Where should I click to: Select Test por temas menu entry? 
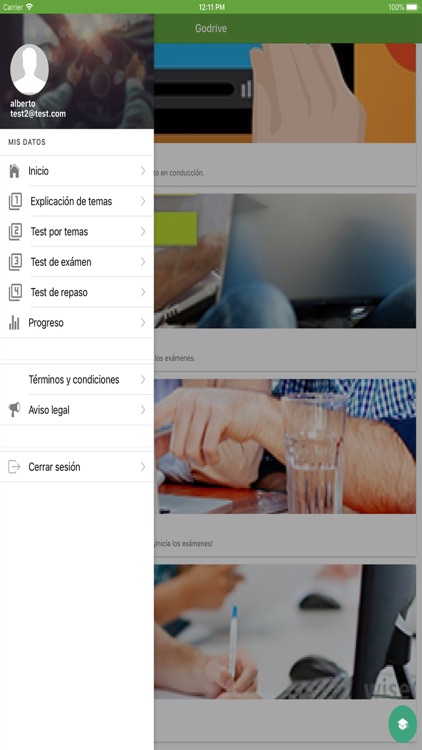[x=77, y=232]
